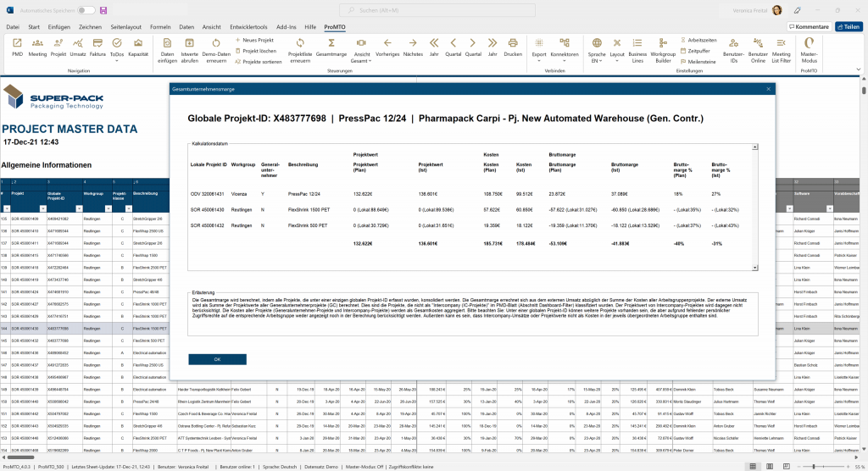Open the Konnektoren dropdown

565,53
